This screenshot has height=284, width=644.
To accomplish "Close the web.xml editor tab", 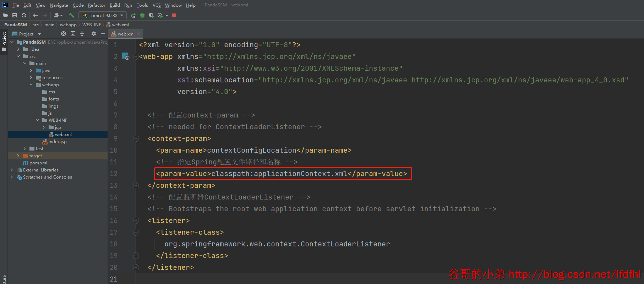I will pyautogui.click(x=138, y=34).
